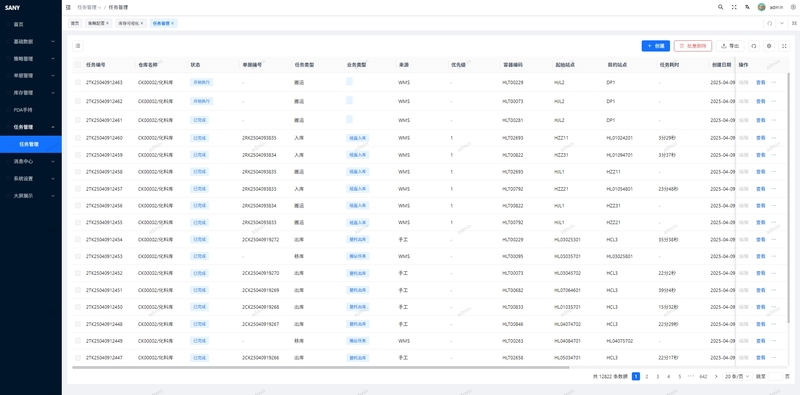Screen dimensions: 800x395
Task: Check the row for task 2TK25040912463
Action: [x=78, y=82]
